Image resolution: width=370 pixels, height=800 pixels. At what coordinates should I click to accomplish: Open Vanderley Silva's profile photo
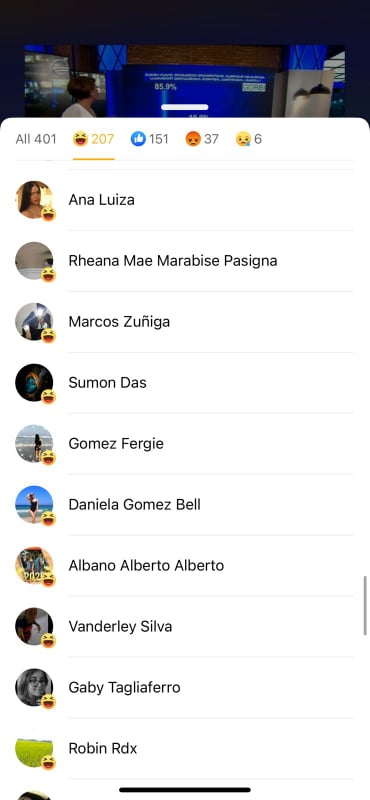pyautogui.click(x=34, y=627)
